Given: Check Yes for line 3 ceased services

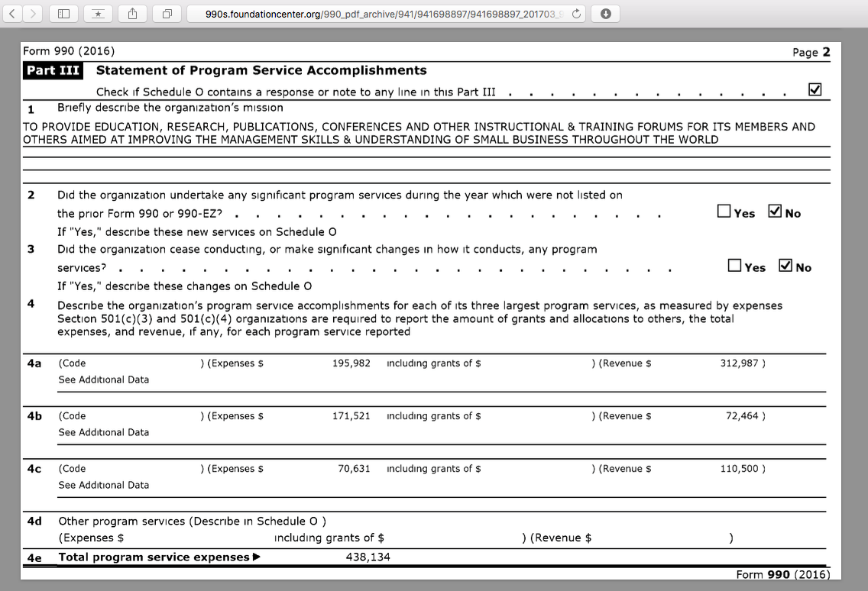Looking at the screenshot, I should point(734,266).
